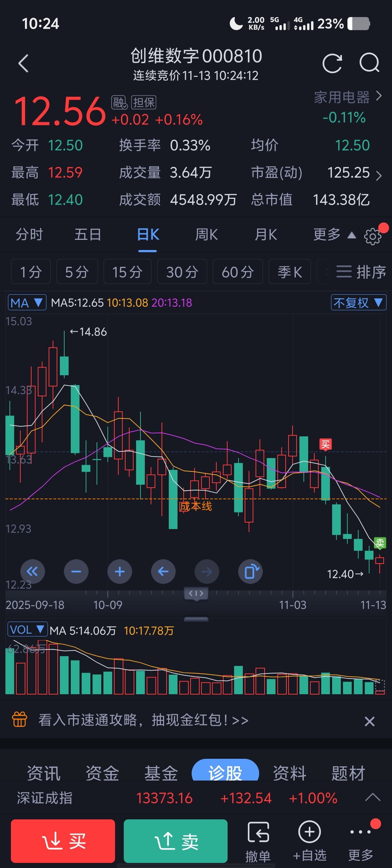Tap the 创维数字 000810 title
Screen dimensions: 392x868
point(196,56)
